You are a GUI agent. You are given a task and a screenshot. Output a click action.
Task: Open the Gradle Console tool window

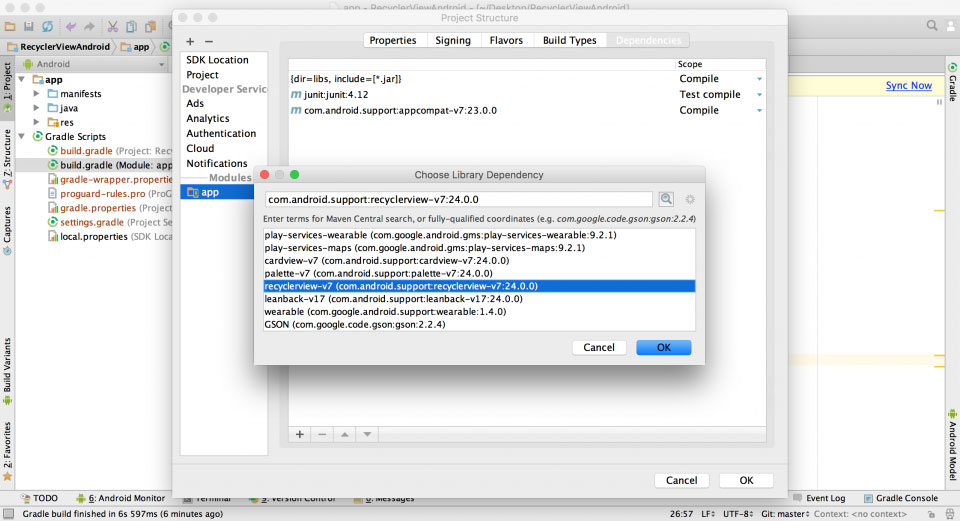(901, 498)
